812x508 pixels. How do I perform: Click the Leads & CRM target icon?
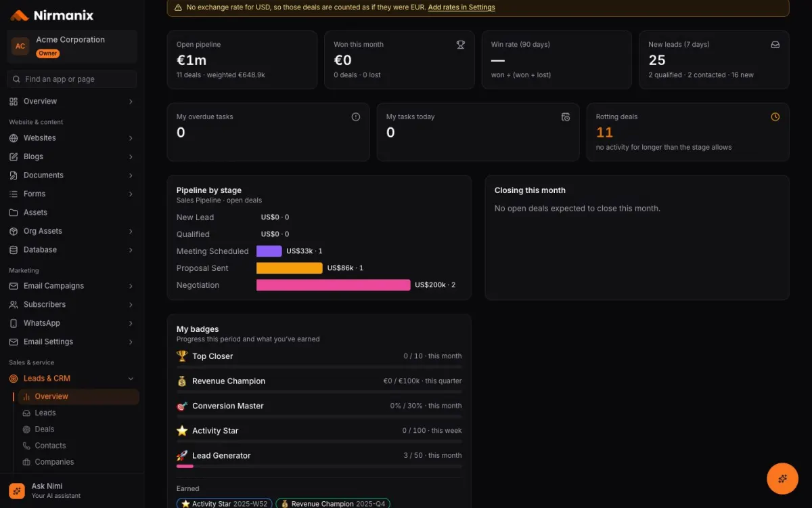click(x=14, y=379)
